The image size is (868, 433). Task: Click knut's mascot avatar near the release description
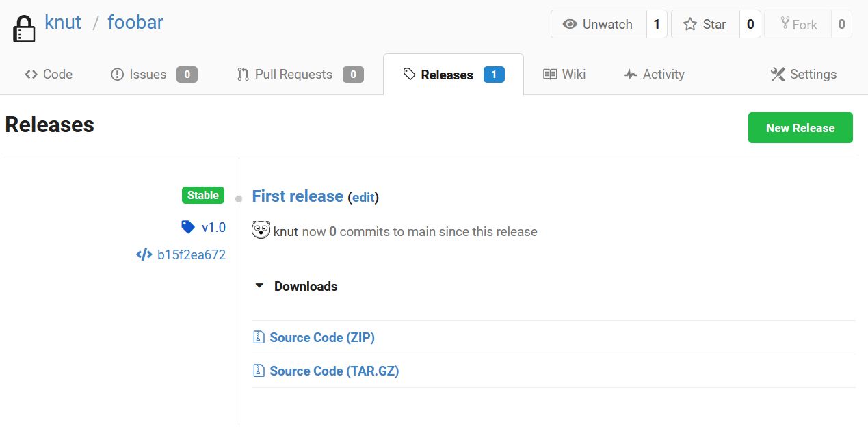point(260,231)
